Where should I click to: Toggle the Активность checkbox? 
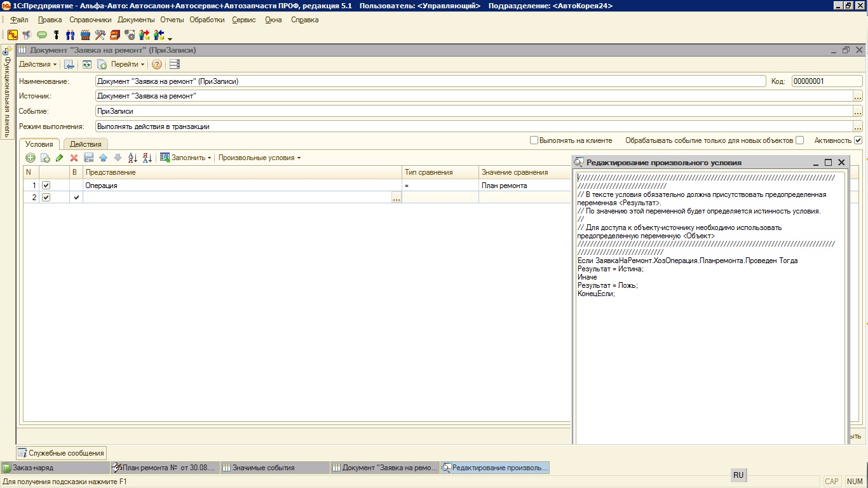tap(858, 140)
